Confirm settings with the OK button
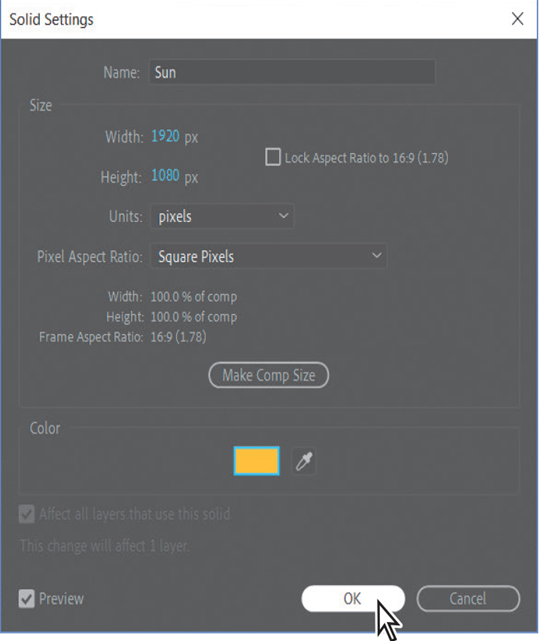Image resolution: width=539 pixels, height=641 pixels. click(353, 598)
